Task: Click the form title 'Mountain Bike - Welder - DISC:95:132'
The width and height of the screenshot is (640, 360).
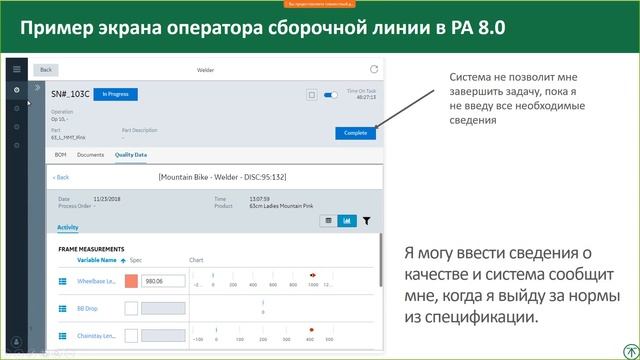Action: tap(222, 177)
